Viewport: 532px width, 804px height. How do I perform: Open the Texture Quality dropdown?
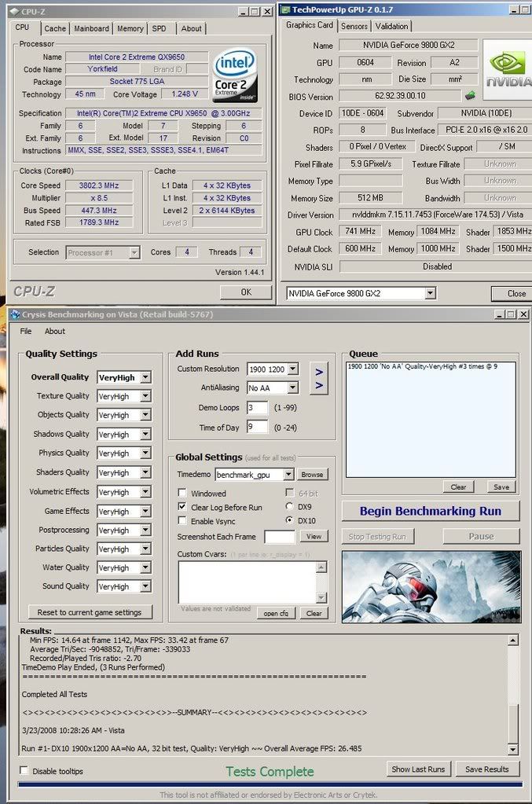(145, 396)
